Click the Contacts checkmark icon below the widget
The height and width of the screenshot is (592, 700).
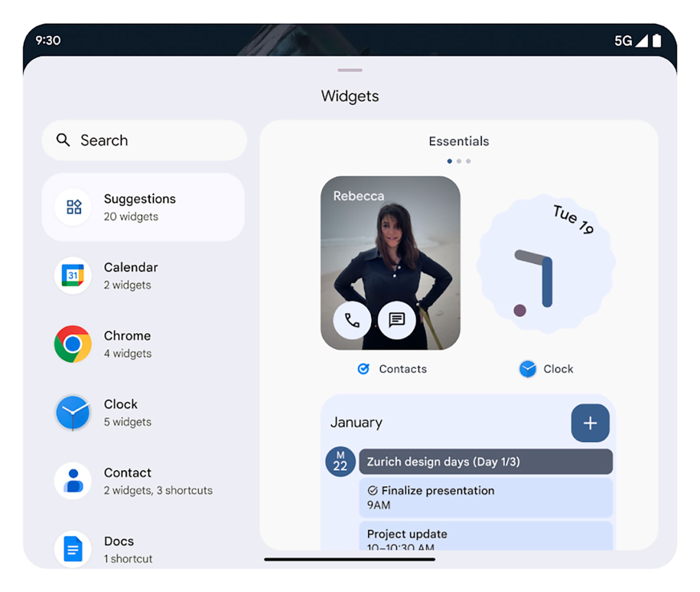click(363, 369)
